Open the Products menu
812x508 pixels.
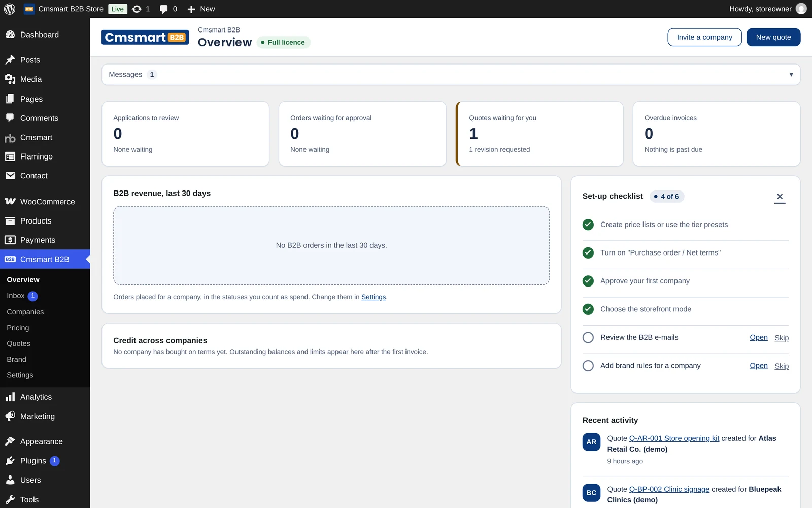[x=45, y=221]
